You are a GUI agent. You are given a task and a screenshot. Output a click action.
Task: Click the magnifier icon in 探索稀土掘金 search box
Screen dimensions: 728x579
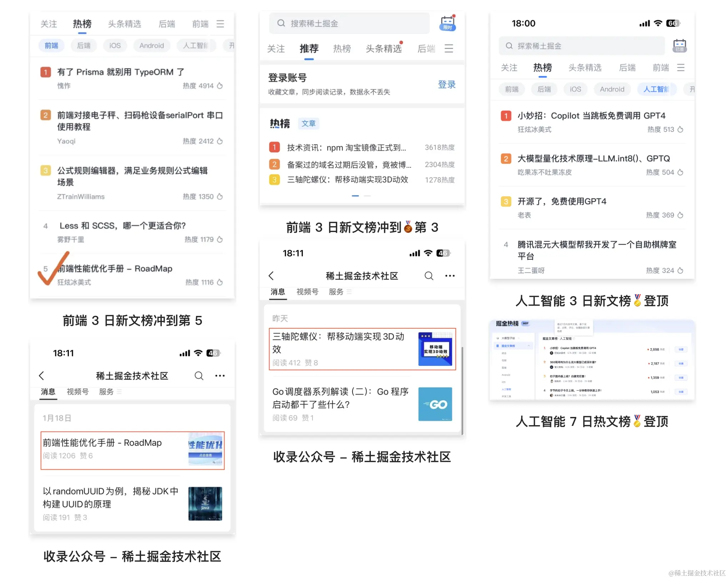click(509, 46)
